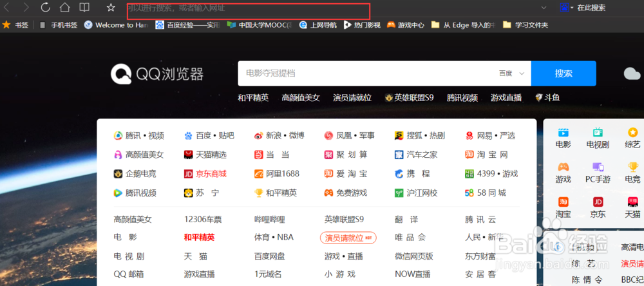Expand the 百度 search engine dropdown
This screenshot has height=286, width=644.
tap(512, 73)
